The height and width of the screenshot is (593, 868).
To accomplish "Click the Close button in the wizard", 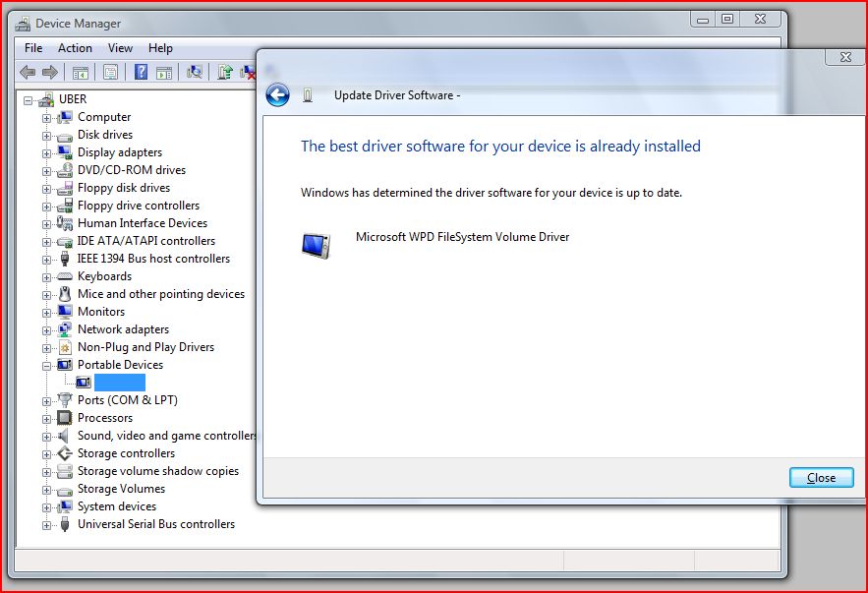I will [x=821, y=478].
